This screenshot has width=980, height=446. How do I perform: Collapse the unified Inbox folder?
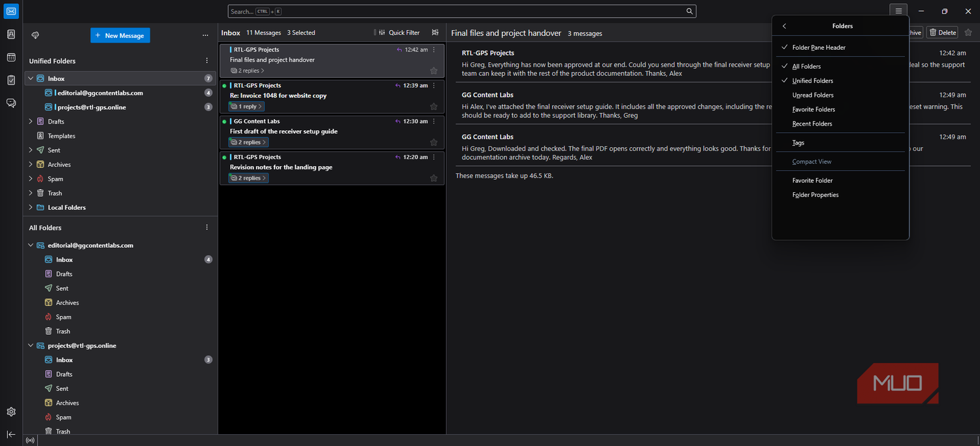pyautogui.click(x=30, y=78)
